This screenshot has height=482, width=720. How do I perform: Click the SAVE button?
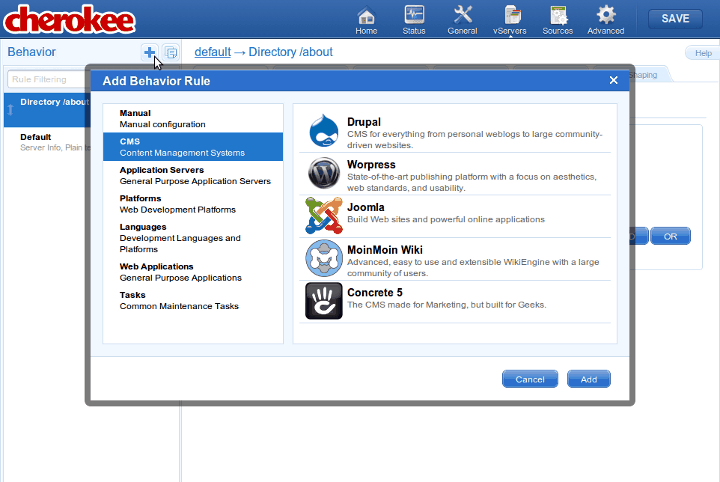click(675, 18)
